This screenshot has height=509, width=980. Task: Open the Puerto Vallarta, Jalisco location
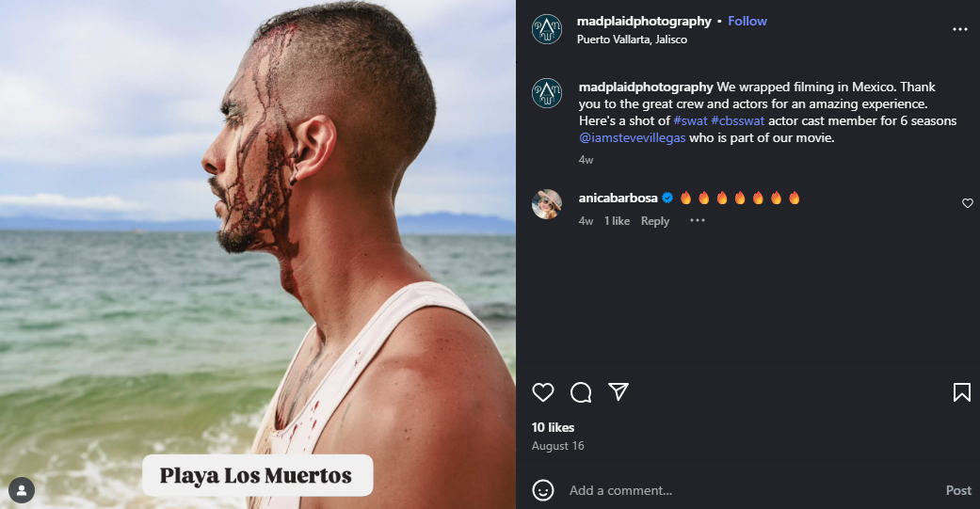click(632, 40)
